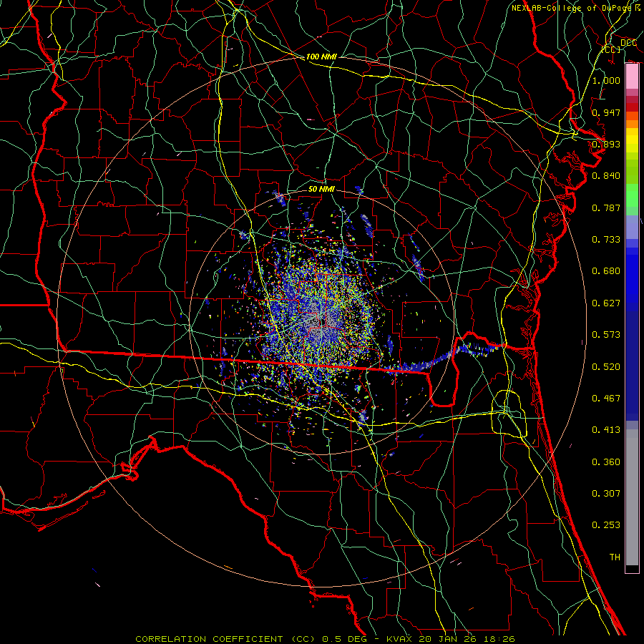Select the 1.000 legend value
644x644 pixels.
tap(606, 80)
